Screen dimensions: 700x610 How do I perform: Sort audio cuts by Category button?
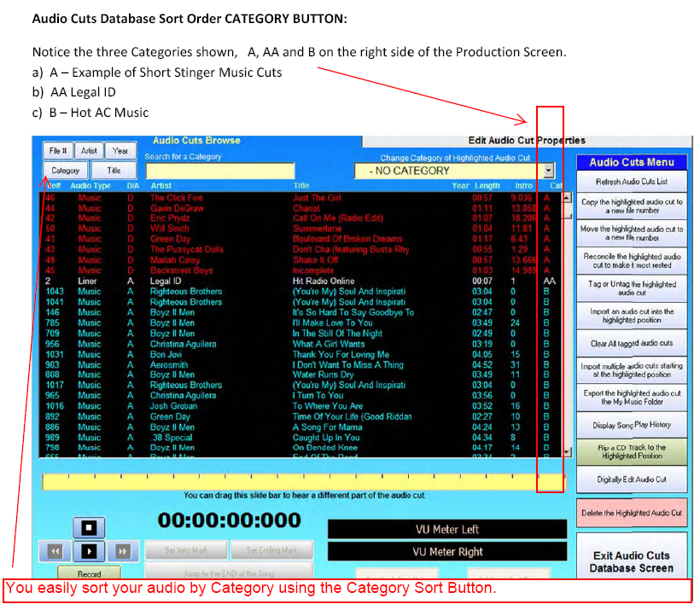point(65,171)
